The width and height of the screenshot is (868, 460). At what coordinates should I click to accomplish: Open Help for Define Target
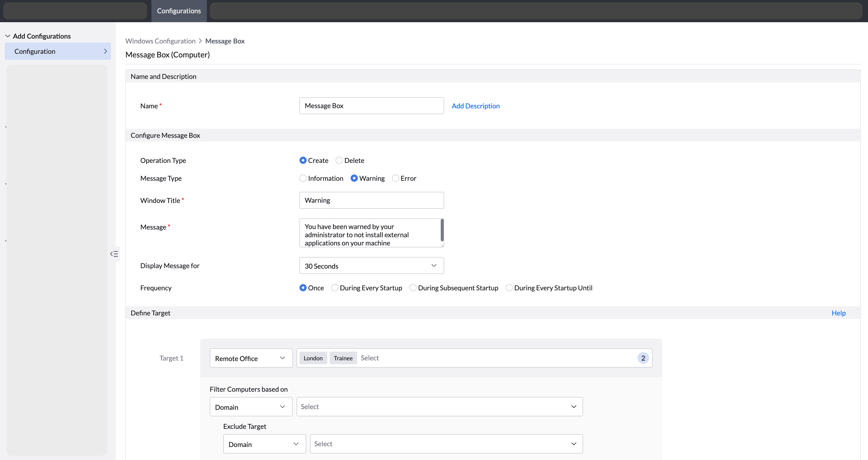pyautogui.click(x=838, y=313)
